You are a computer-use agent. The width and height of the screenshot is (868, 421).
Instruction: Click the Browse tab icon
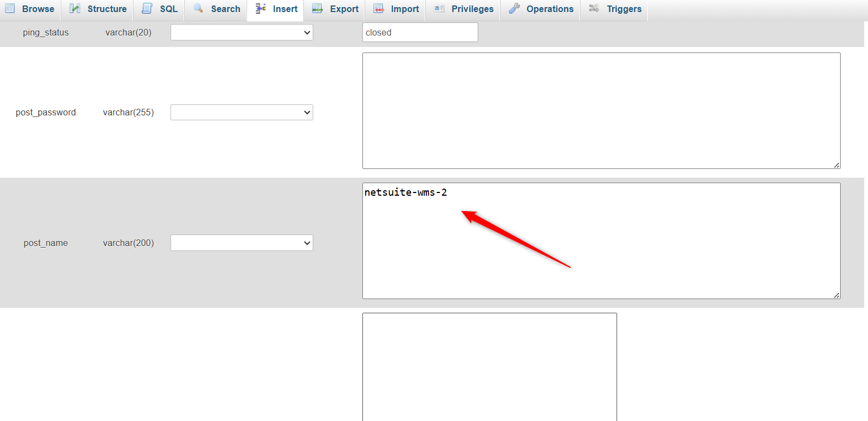[x=10, y=8]
